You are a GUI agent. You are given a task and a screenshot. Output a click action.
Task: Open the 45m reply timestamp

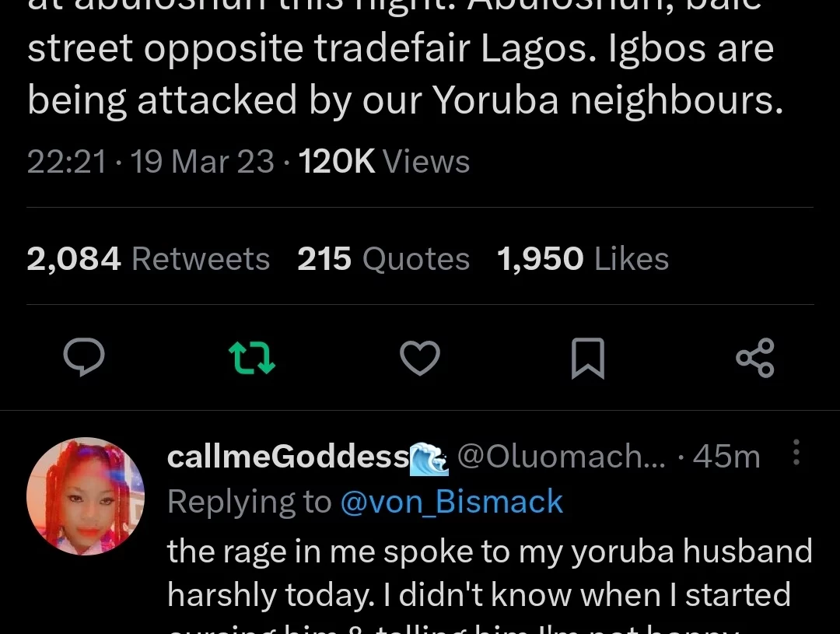click(726, 457)
